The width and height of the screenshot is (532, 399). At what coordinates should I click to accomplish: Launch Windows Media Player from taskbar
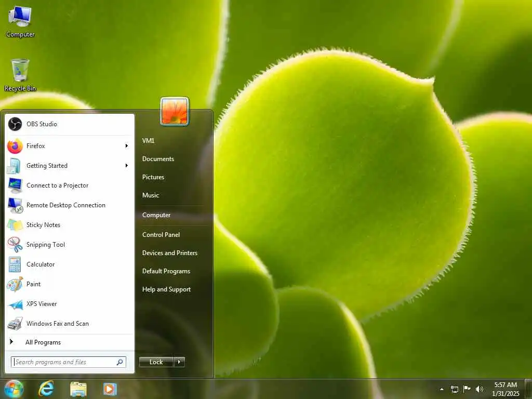pyautogui.click(x=110, y=389)
